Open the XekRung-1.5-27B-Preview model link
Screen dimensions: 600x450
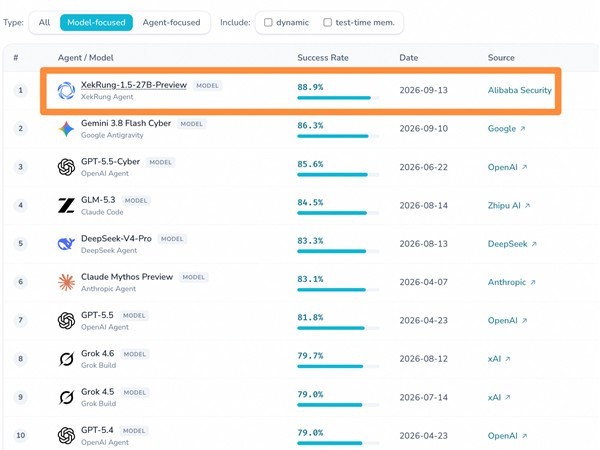(134, 85)
